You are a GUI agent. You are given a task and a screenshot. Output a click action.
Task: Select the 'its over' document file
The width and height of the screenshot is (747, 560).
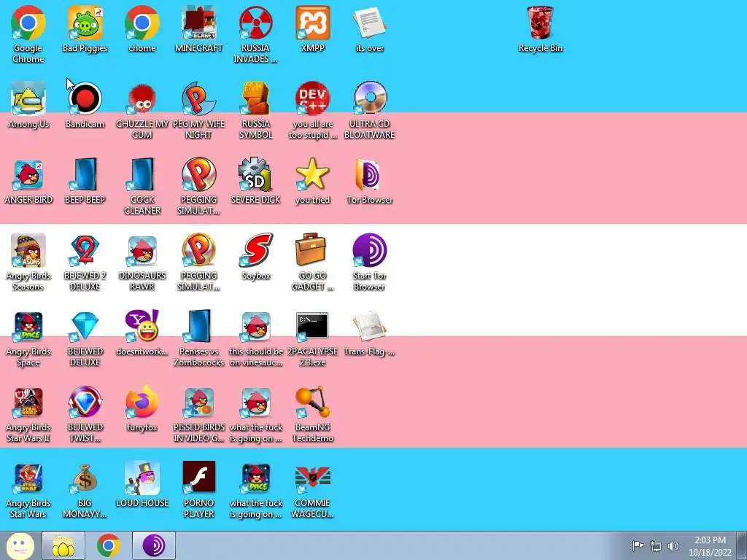pyautogui.click(x=370, y=28)
